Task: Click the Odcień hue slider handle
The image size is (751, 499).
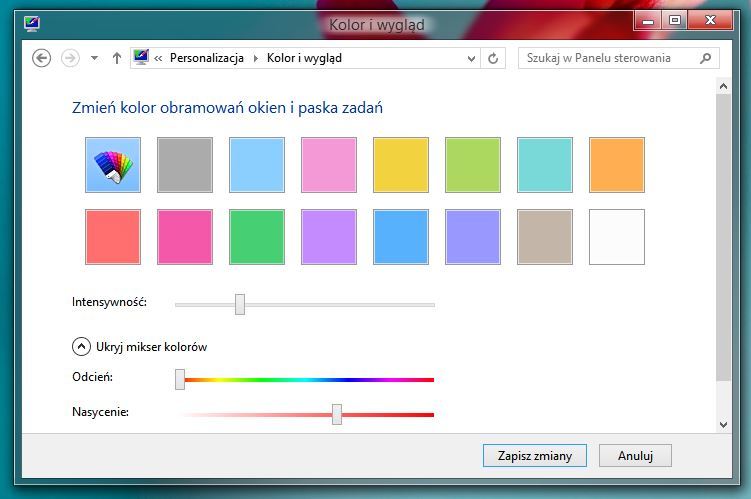Action: [x=180, y=379]
